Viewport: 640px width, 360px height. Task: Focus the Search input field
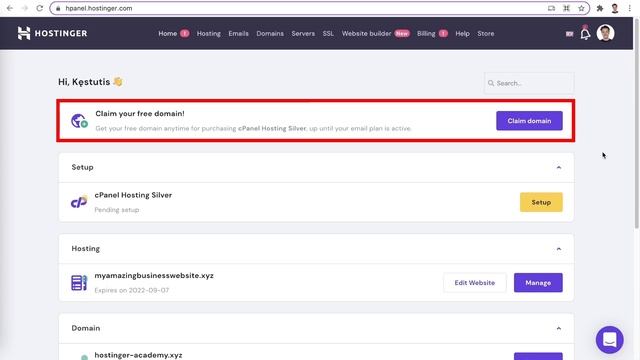[529, 83]
